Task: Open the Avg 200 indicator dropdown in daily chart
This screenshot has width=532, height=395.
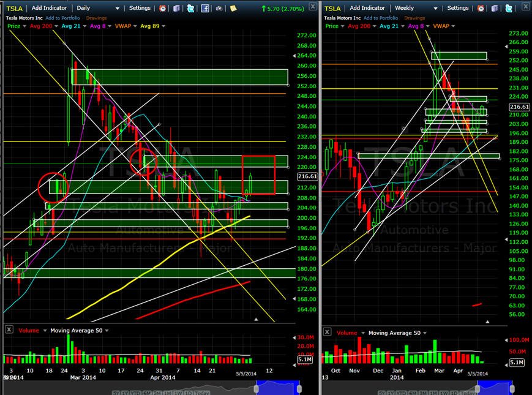Action: [x=56, y=26]
